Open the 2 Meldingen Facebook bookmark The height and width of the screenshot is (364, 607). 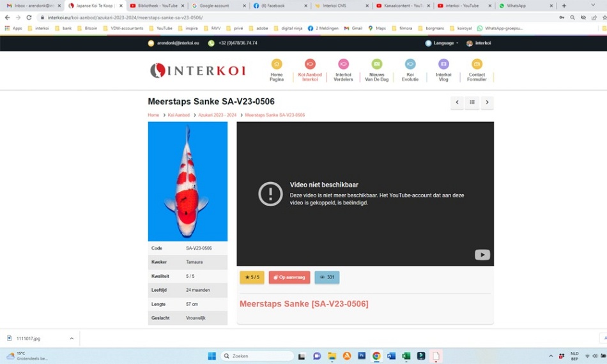point(323,28)
